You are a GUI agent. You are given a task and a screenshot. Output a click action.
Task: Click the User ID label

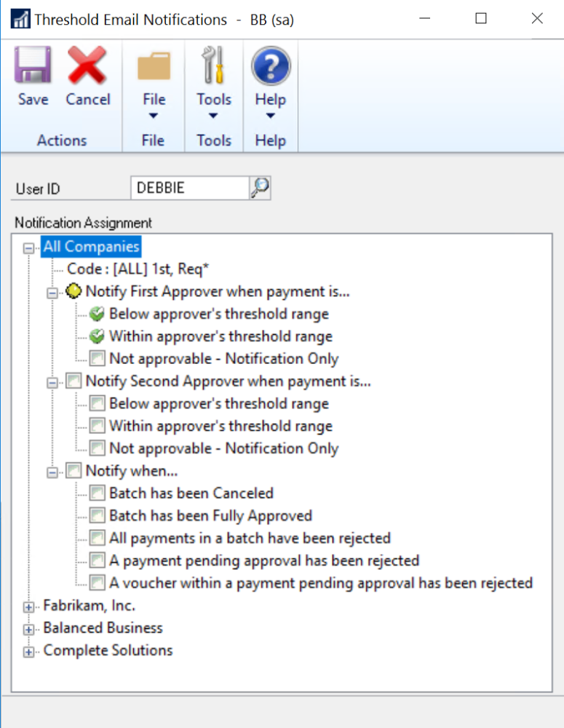(38, 189)
